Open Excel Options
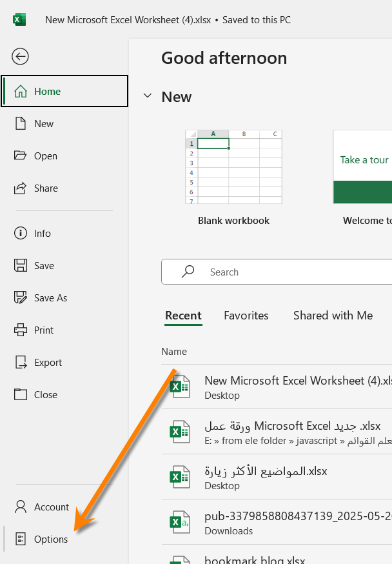 [x=64, y=539]
